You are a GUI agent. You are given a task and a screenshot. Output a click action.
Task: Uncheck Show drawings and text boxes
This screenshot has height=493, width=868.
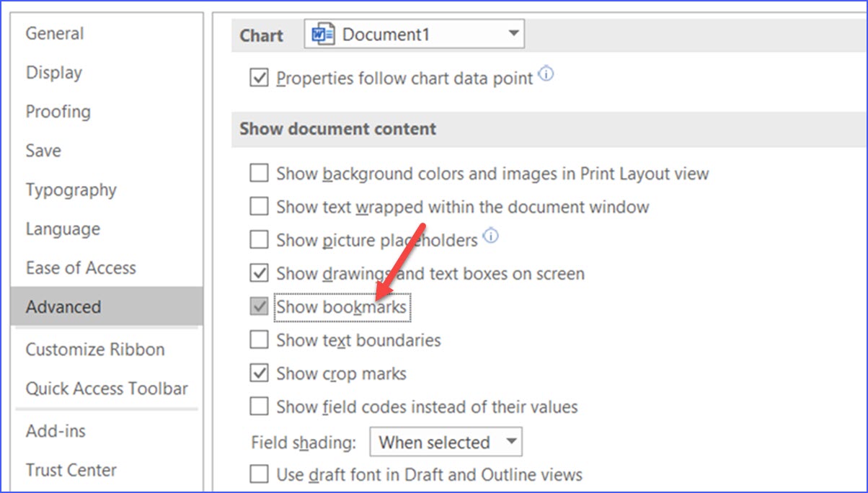tap(258, 273)
